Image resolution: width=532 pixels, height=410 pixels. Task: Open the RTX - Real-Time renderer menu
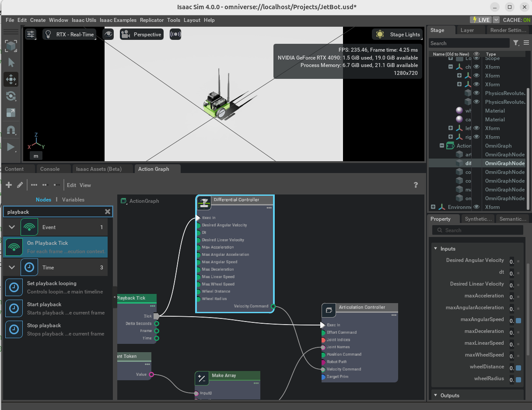coord(69,34)
